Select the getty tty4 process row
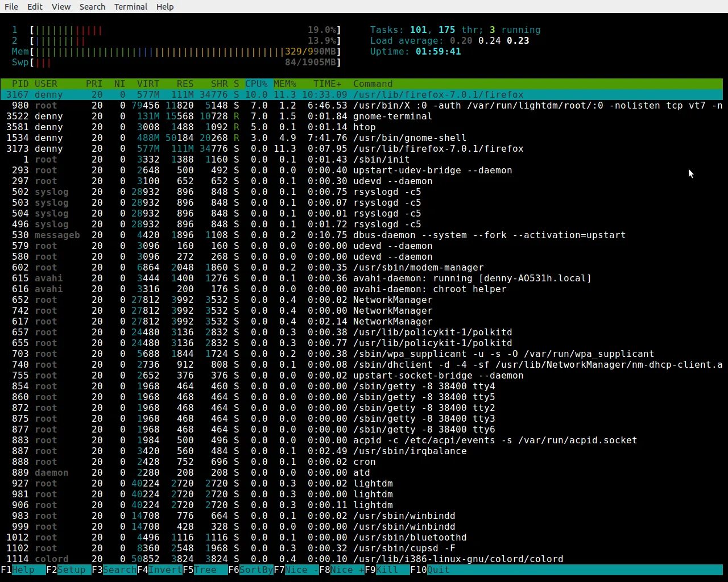 [362, 386]
